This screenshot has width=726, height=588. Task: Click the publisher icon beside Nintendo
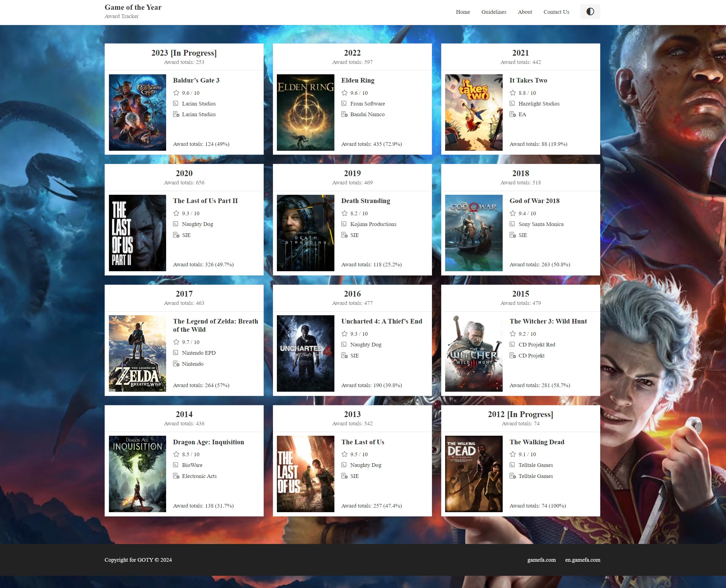tap(176, 364)
